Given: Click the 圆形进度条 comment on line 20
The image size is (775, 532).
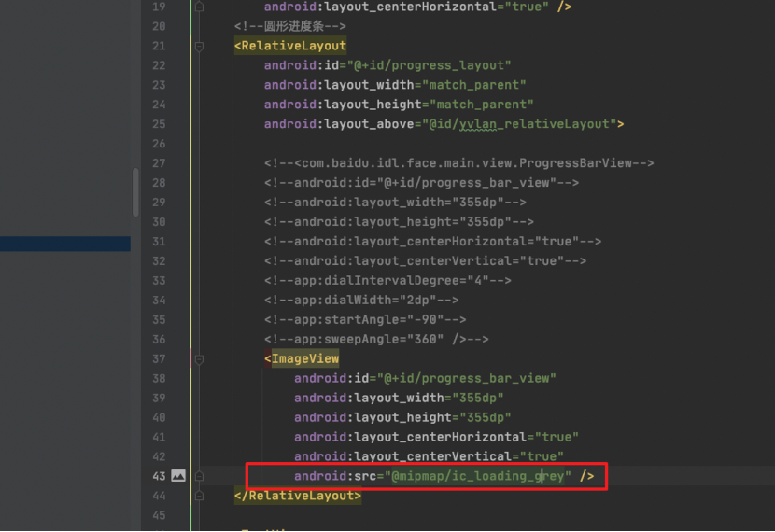Looking at the screenshot, I should [x=290, y=26].
